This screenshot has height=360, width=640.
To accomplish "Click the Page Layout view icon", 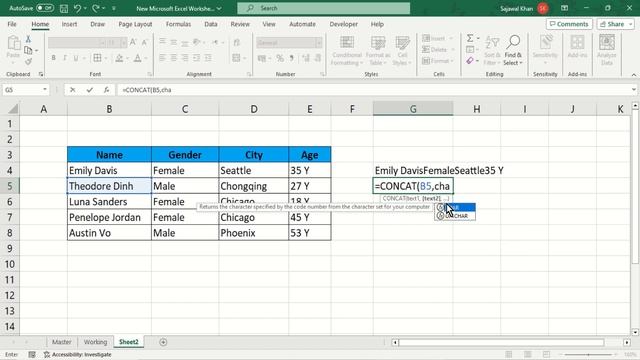I will tap(528, 354).
